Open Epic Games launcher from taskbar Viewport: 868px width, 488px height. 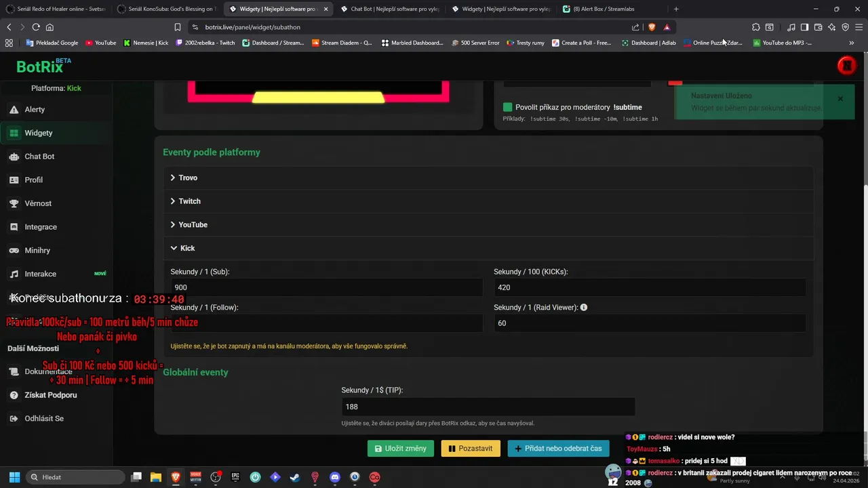235,477
